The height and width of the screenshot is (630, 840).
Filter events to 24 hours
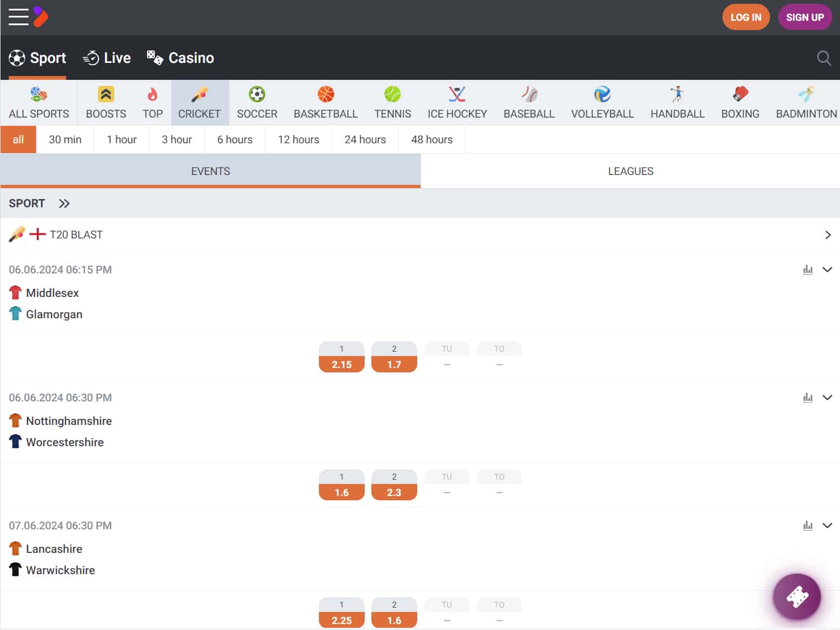pyautogui.click(x=365, y=139)
